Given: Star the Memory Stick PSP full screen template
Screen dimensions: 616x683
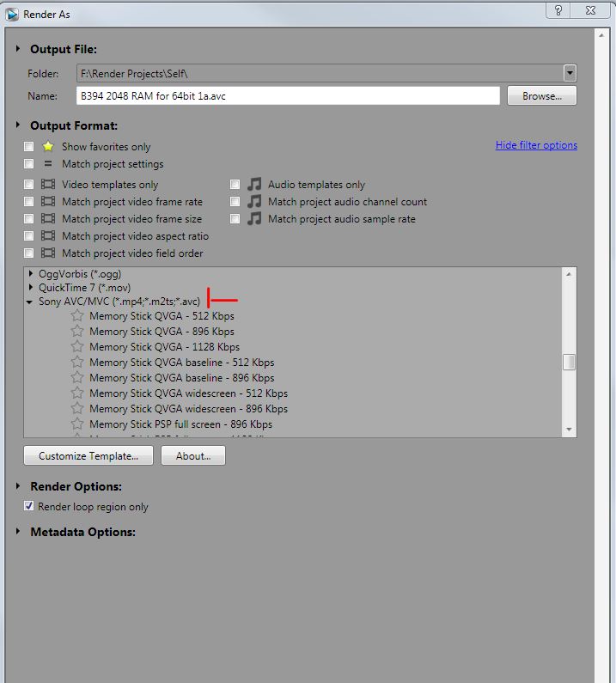Looking at the screenshot, I should pyautogui.click(x=77, y=424).
